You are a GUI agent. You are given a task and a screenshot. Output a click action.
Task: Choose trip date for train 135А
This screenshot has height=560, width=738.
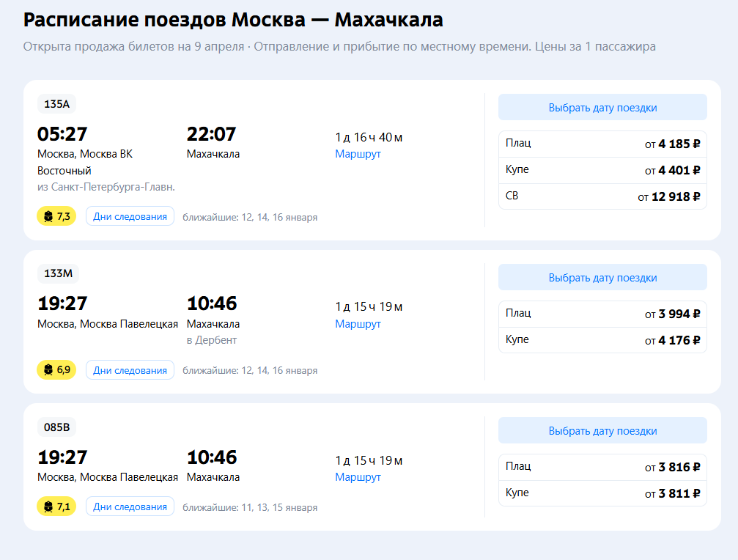[602, 107]
